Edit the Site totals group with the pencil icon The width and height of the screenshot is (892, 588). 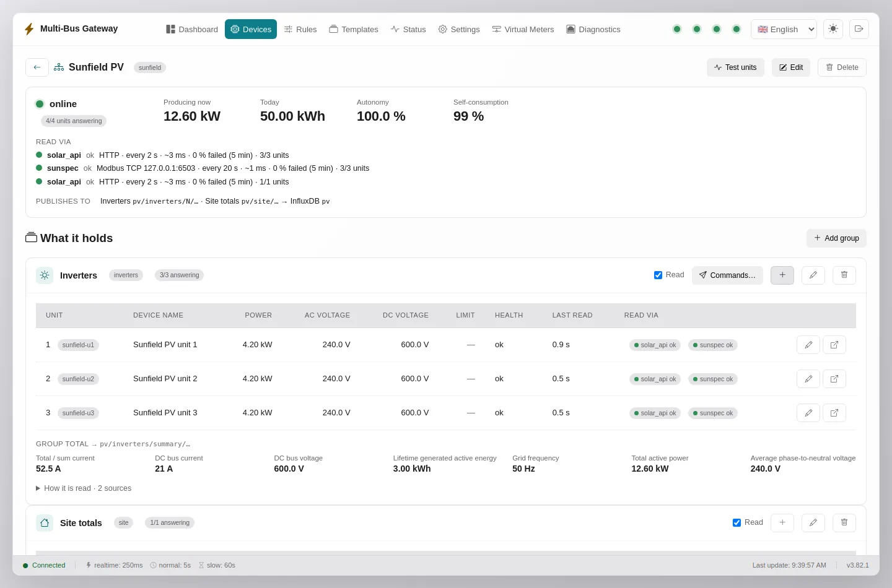[813, 523]
